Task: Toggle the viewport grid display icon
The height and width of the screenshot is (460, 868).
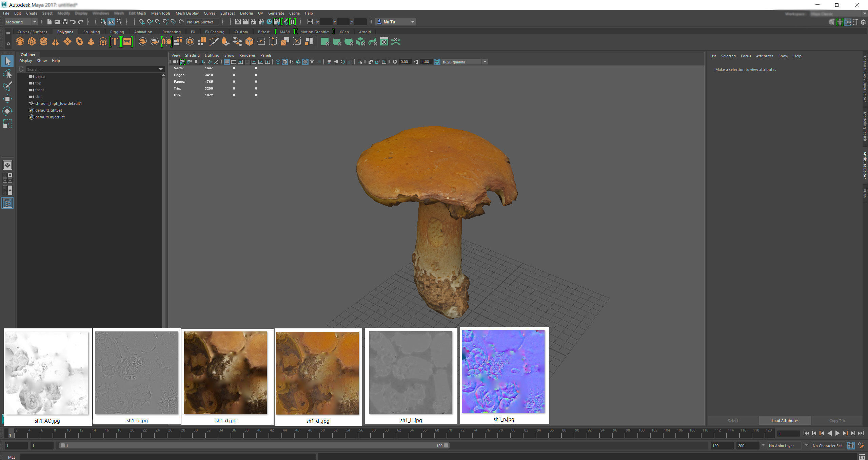Action: click(227, 62)
